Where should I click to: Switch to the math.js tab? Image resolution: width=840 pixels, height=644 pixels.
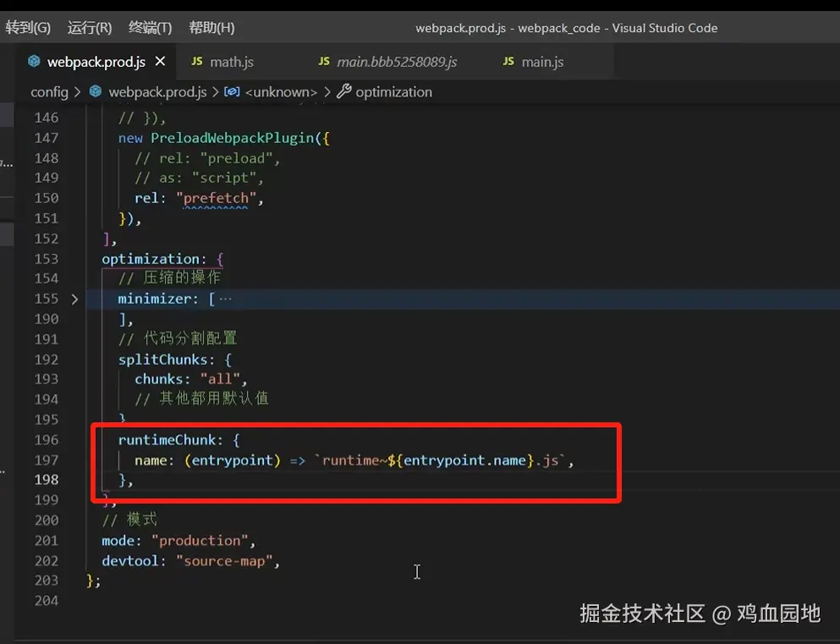(x=232, y=62)
